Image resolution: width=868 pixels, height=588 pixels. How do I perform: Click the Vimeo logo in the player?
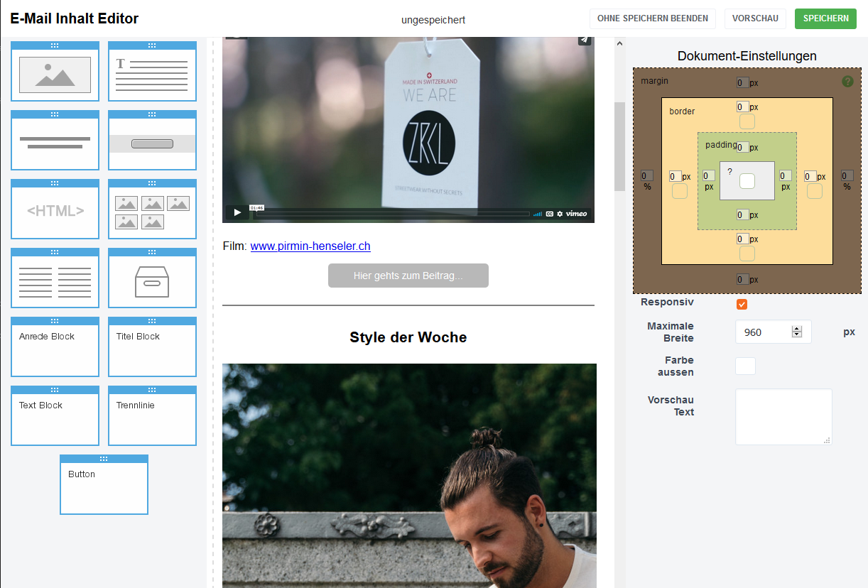(x=577, y=214)
